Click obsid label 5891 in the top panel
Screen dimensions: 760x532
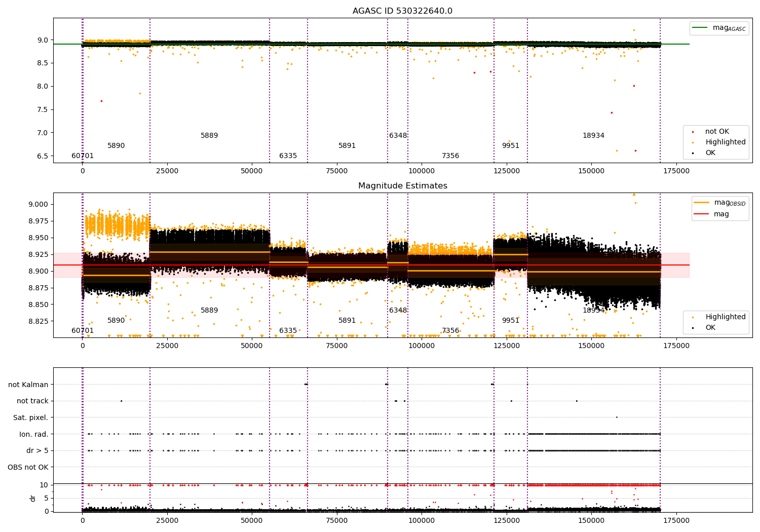click(x=347, y=146)
